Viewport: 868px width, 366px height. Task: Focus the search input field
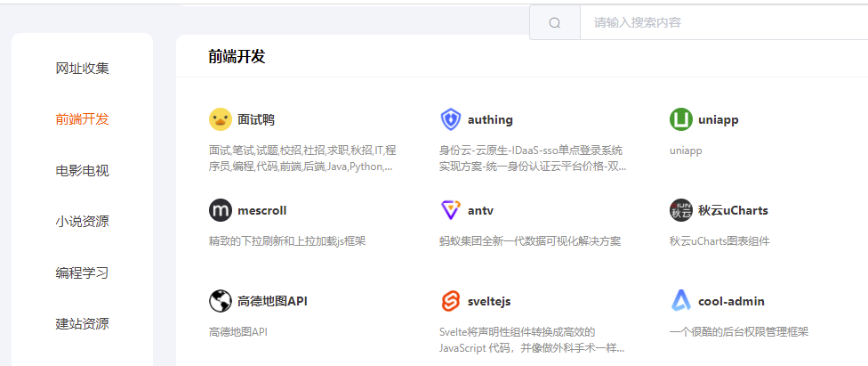pos(724,23)
